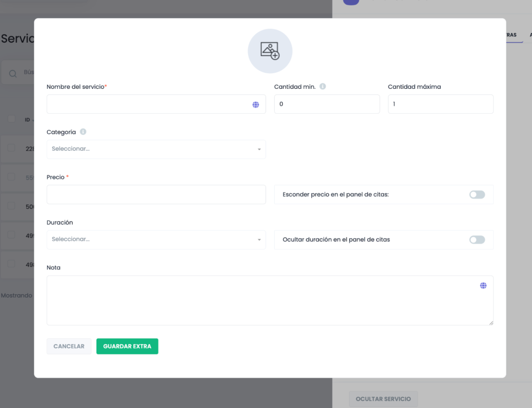
Task: Enable Esconder precio en el panel de citas
Action: tap(476, 194)
